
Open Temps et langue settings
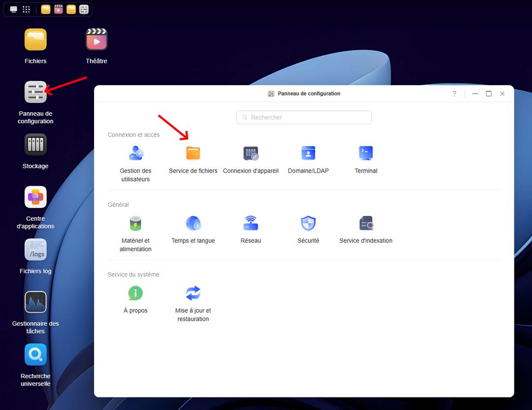point(193,223)
